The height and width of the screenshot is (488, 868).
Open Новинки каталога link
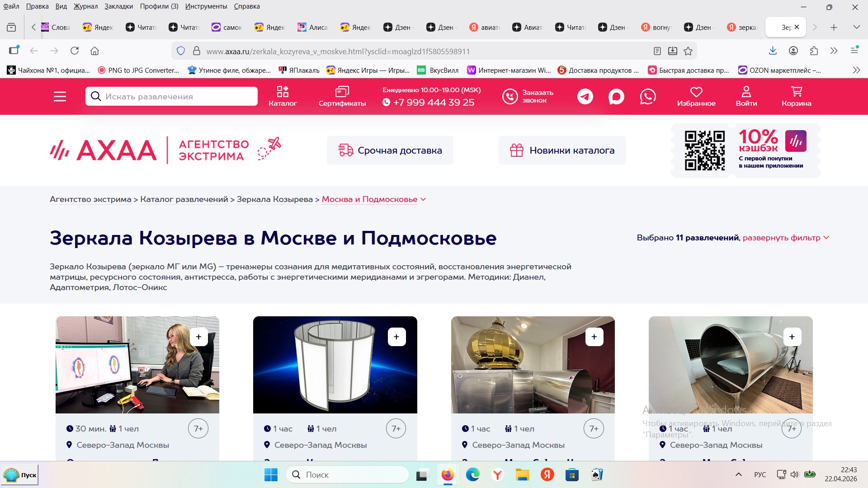[562, 150]
